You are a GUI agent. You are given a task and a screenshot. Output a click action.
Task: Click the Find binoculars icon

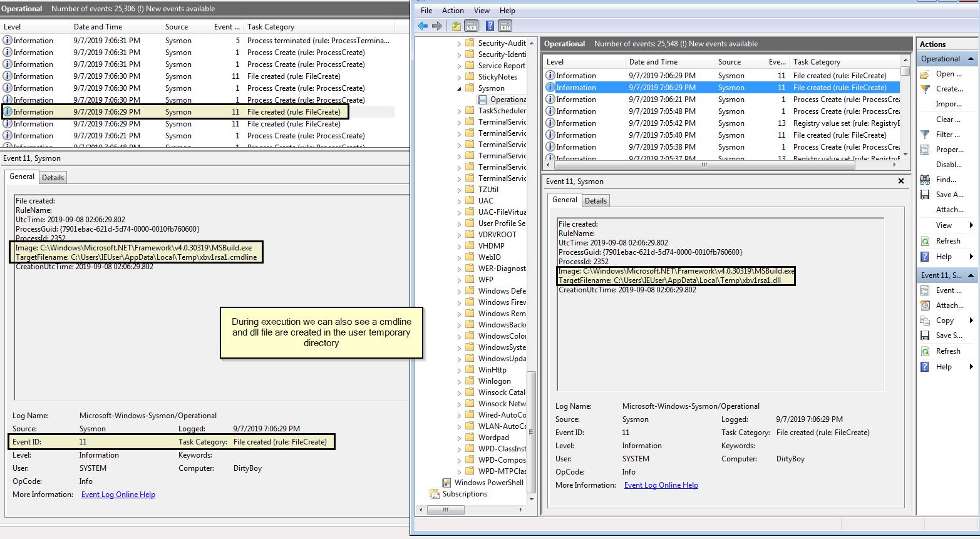coord(925,180)
